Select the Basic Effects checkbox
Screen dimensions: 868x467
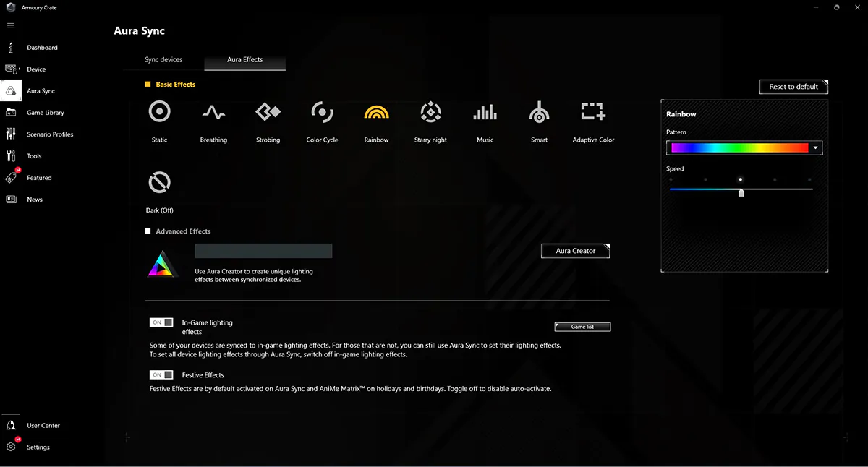pyautogui.click(x=148, y=85)
